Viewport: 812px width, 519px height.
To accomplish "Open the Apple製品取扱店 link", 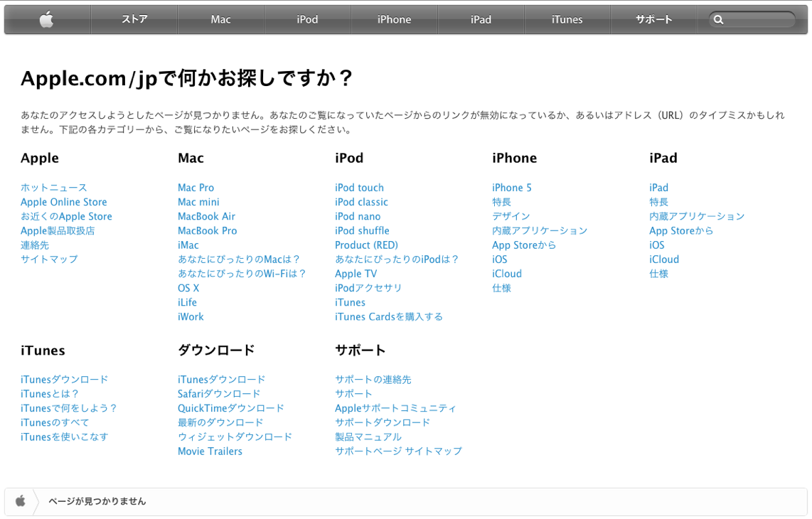I will pyautogui.click(x=58, y=230).
